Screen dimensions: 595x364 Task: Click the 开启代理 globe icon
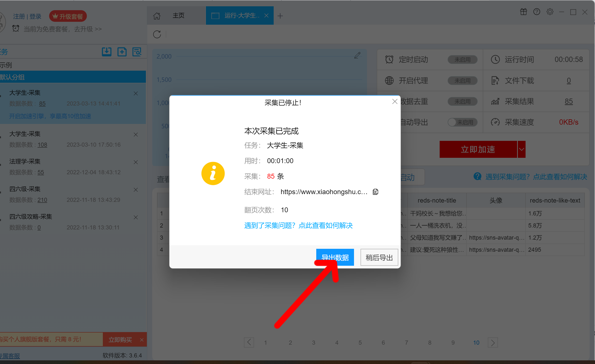(x=389, y=81)
